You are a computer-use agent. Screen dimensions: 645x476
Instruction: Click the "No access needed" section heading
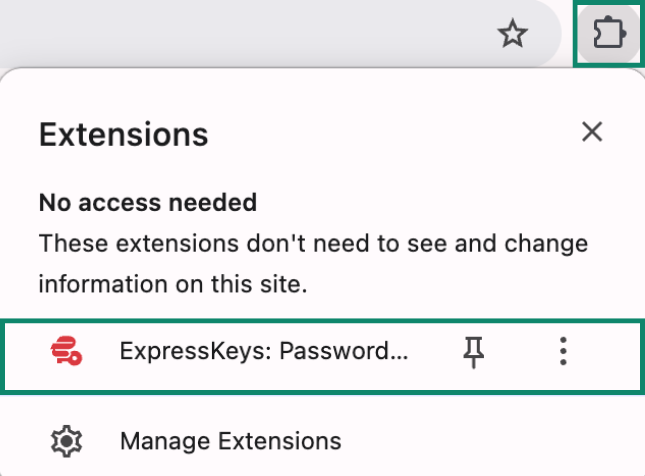point(148,203)
